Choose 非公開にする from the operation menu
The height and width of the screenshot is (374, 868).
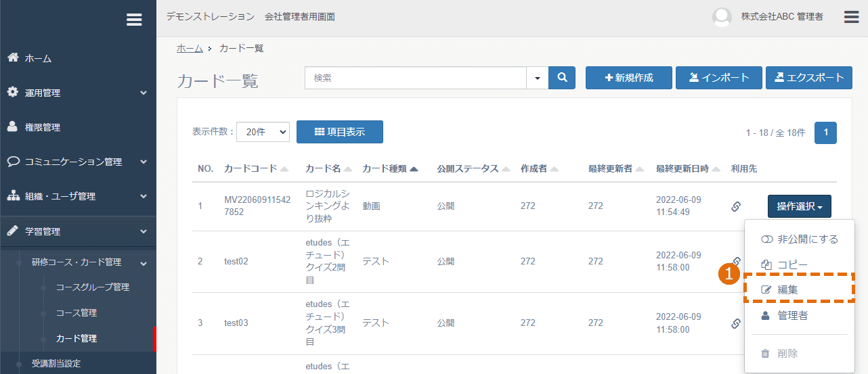(x=799, y=239)
